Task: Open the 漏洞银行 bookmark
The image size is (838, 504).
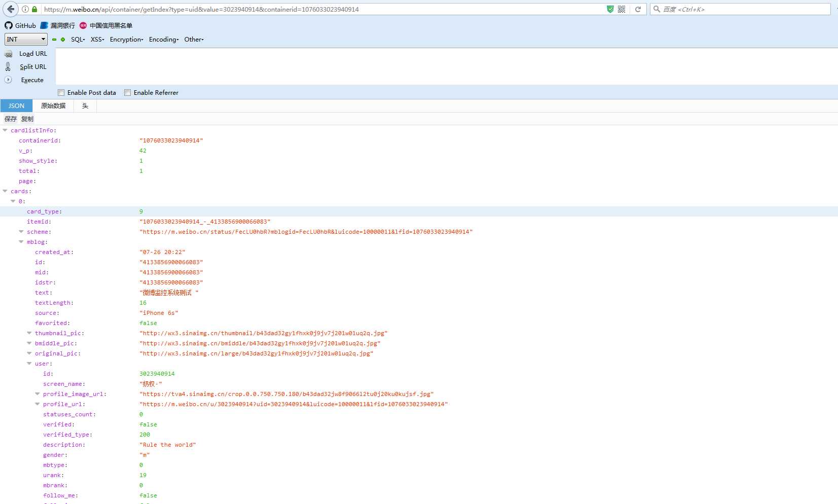Action: [58, 25]
